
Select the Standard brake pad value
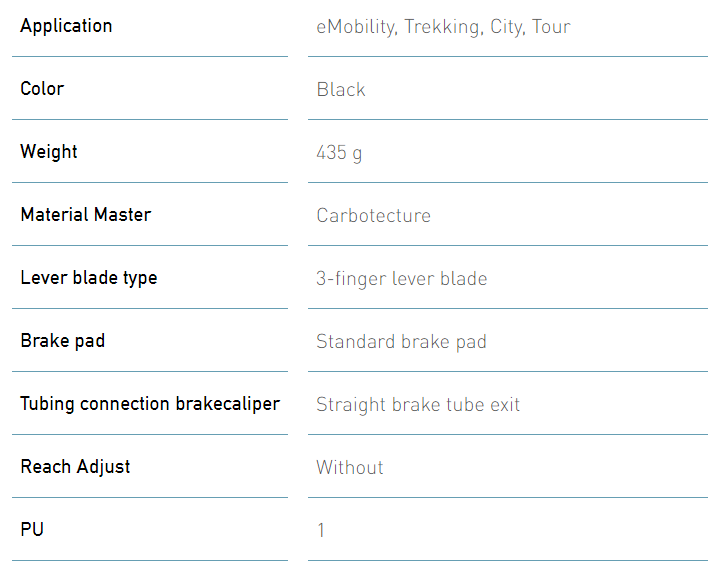coord(401,342)
